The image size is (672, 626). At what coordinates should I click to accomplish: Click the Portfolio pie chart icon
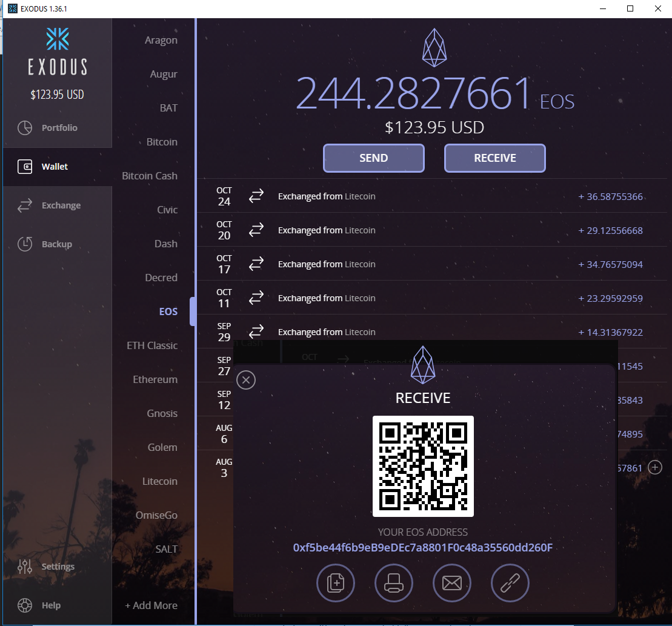[25, 128]
